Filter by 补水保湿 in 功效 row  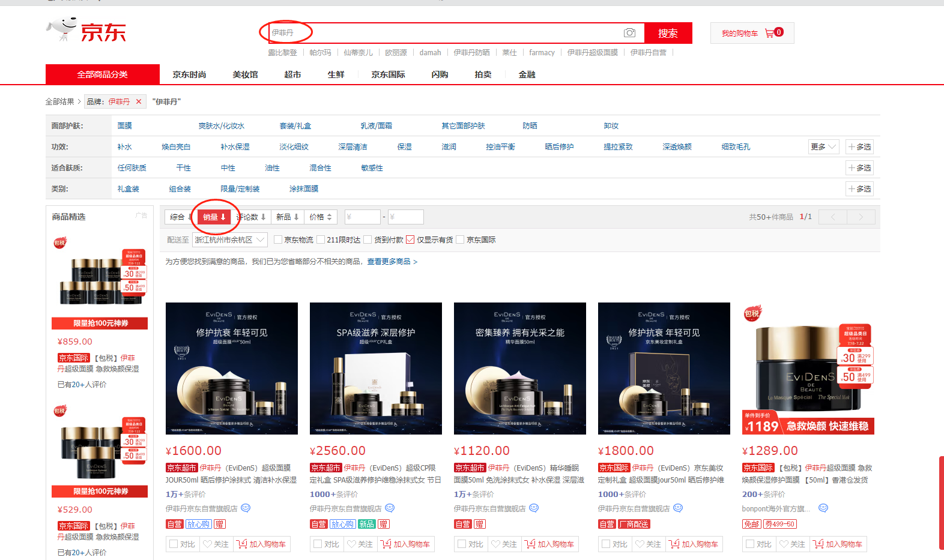point(235,147)
